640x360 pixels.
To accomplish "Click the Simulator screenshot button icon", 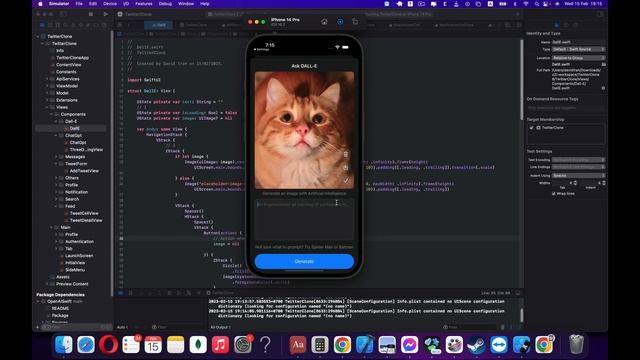I will point(340,22).
